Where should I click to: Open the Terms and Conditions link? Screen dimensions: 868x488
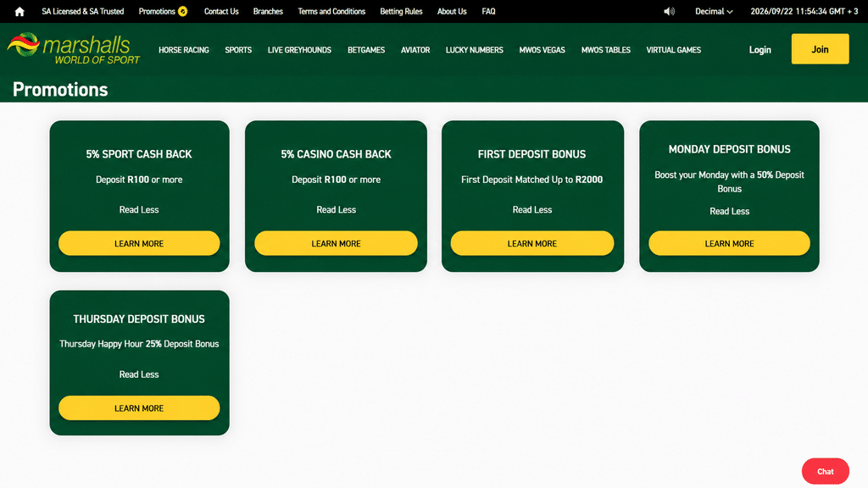[331, 12]
